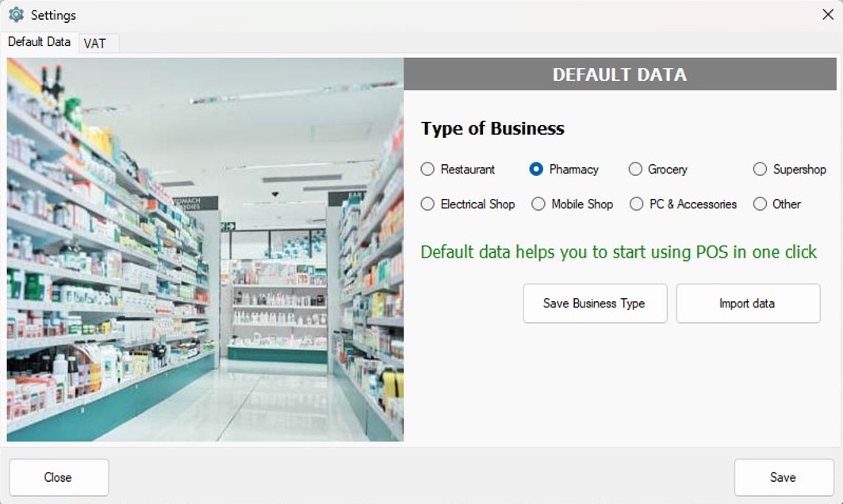Select the Mobile Shop radio button
Image resolution: width=843 pixels, height=504 pixels.
pos(538,204)
